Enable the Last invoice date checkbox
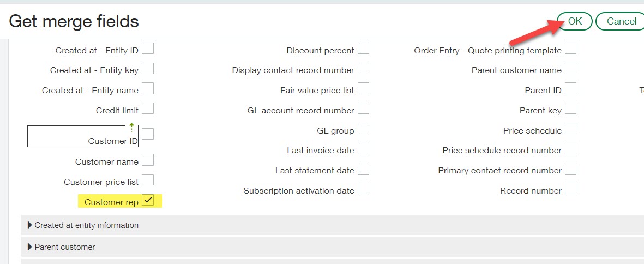The image size is (644, 264). (x=363, y=148)
